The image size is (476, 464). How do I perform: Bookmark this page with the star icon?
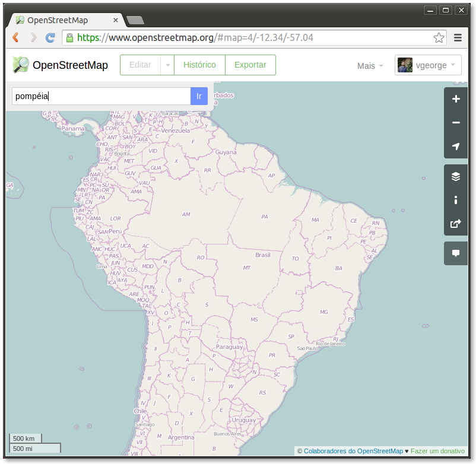click(439, 37)
